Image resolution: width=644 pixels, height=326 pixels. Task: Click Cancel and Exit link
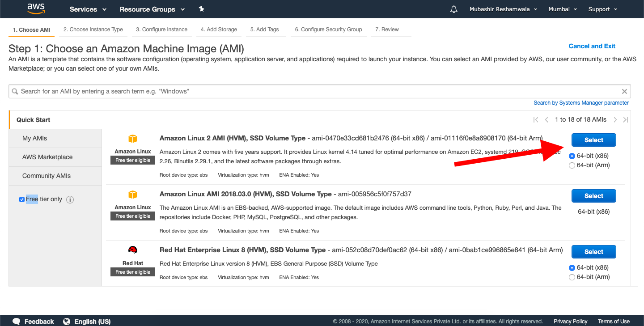coord(592,46)
